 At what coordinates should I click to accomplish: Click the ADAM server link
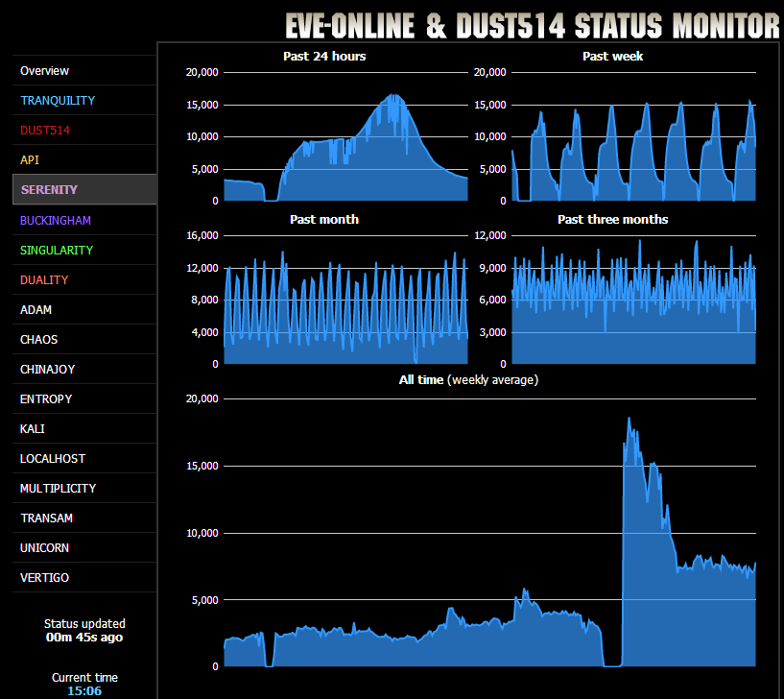[x=84, y=310]
